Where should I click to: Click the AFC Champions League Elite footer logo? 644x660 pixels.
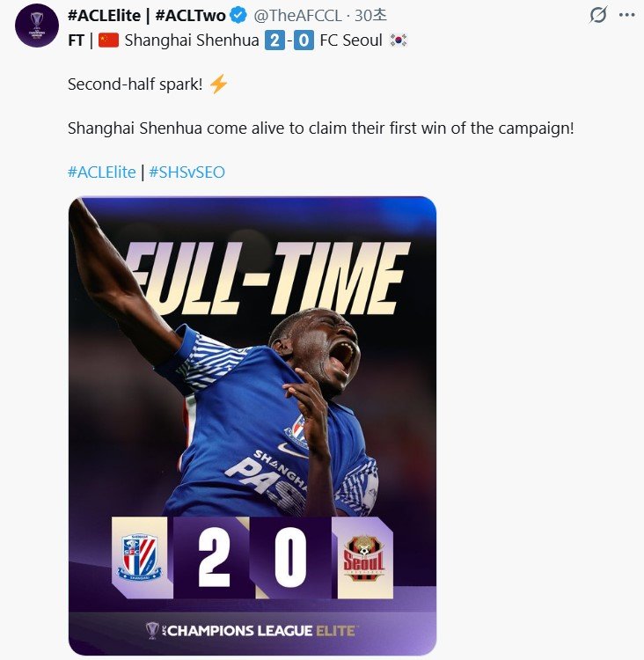coord(252,630)
